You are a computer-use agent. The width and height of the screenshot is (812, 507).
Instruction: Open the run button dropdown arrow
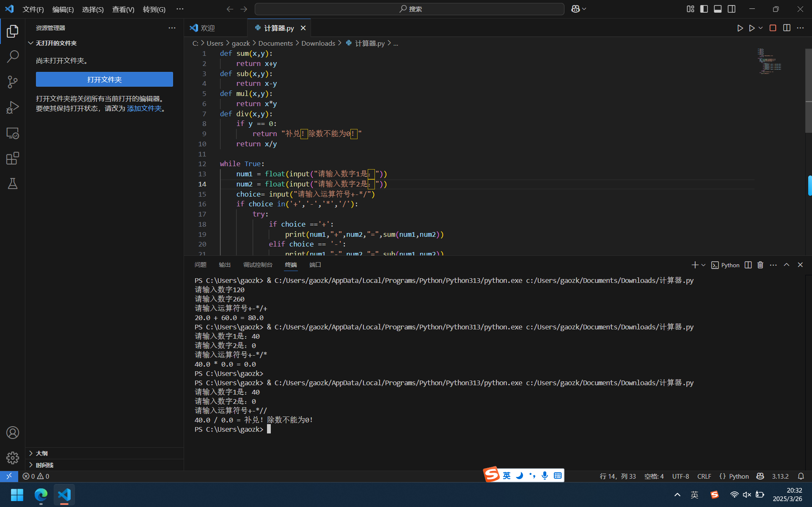[x=760, y=28]
